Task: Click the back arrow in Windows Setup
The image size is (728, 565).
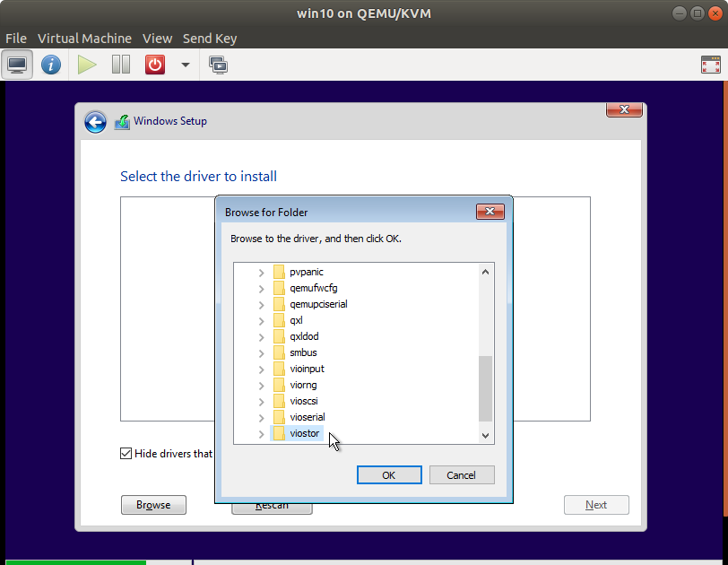Action: [95, 122]
